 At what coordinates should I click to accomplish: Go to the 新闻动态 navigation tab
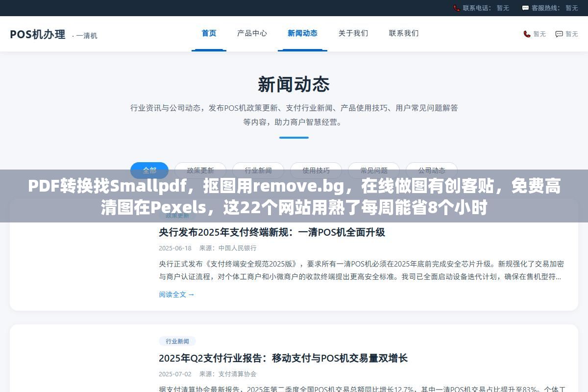coord(302,33)
